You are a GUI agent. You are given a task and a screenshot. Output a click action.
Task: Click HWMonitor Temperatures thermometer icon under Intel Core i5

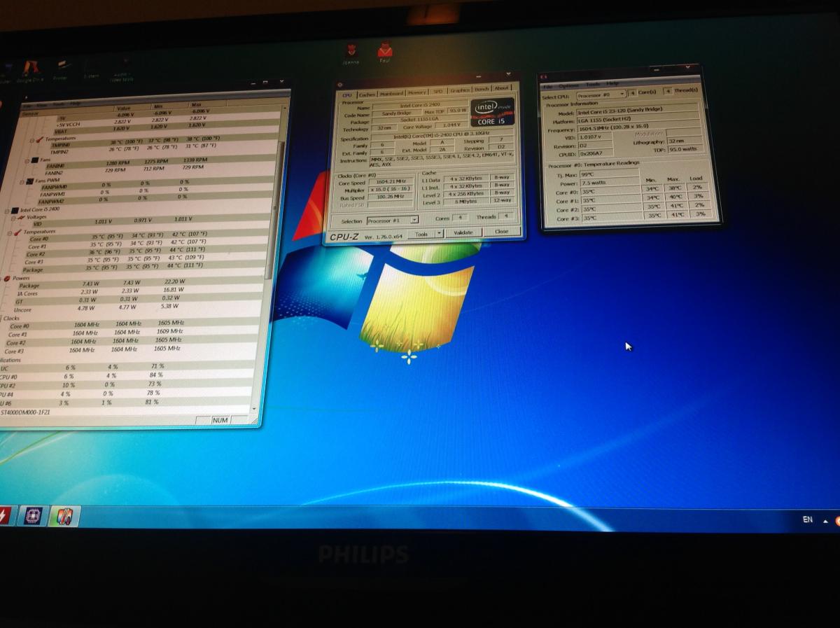(19, 232)
